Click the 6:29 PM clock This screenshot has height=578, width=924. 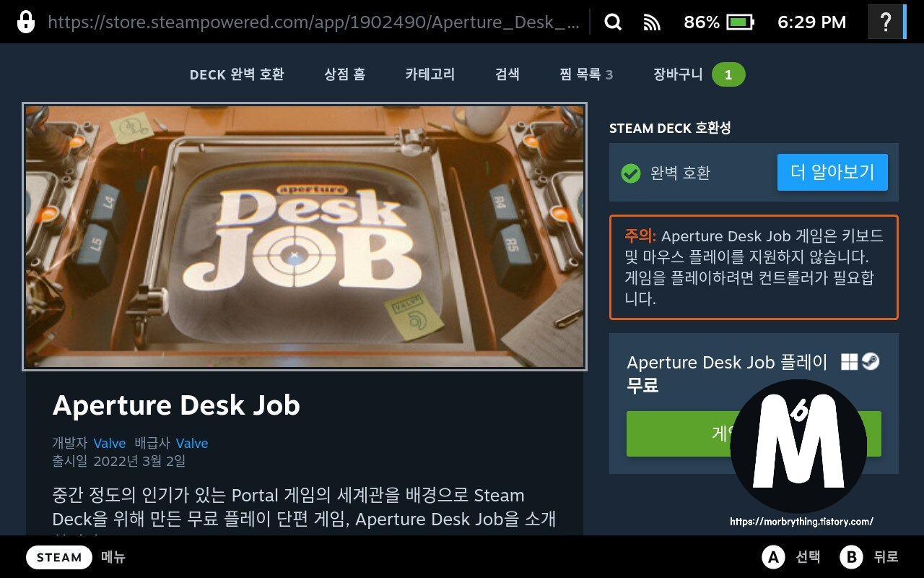click(812, 22)
